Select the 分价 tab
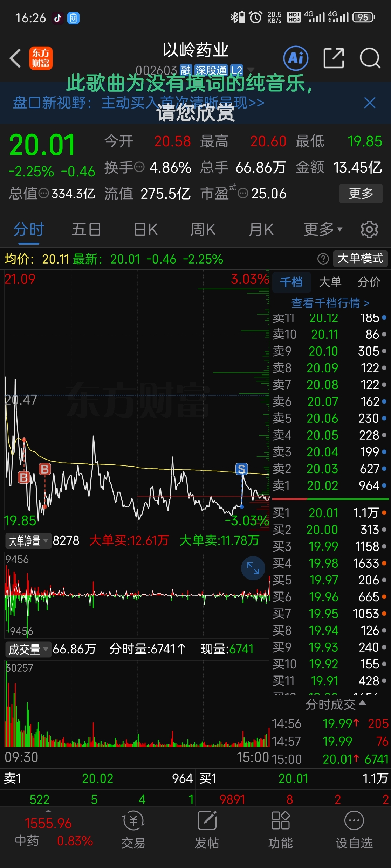This screenshot has height=868, width=391. [x=369, y=282]
